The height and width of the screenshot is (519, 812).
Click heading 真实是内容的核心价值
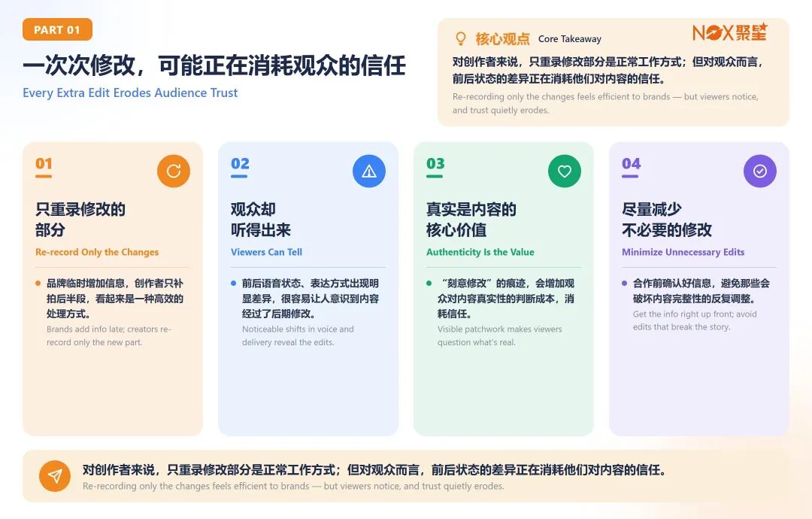pos(471,220)
